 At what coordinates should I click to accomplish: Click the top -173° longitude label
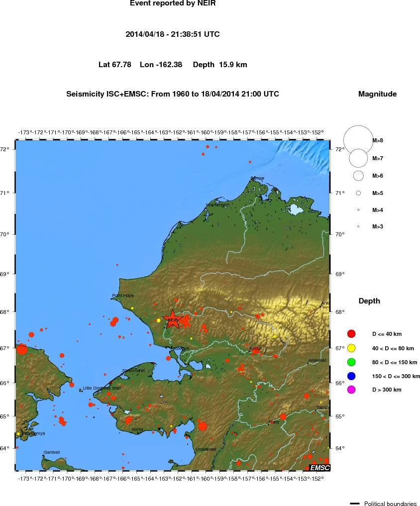click(x=24, y=132)
